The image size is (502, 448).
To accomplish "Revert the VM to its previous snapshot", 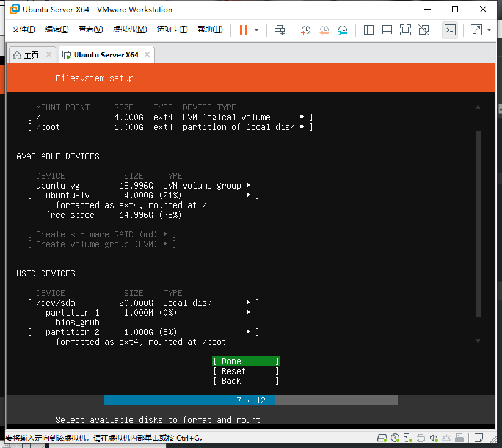I will coord(324,30).
